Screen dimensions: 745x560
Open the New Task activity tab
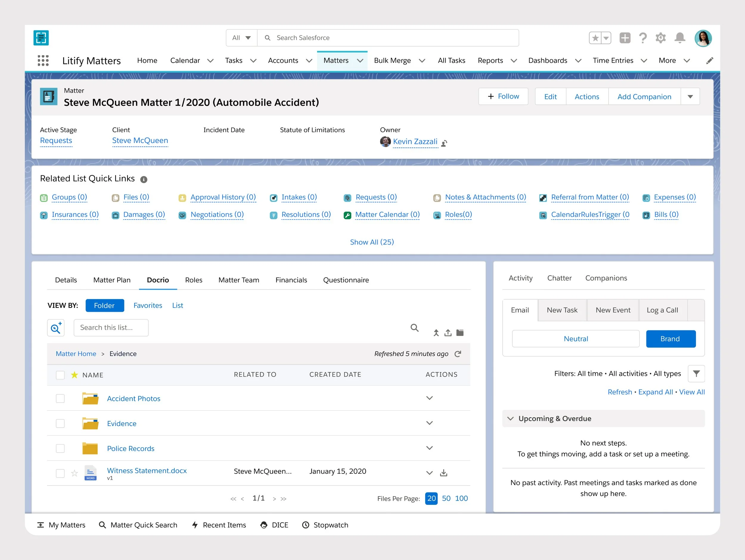(x=562, y=310)
